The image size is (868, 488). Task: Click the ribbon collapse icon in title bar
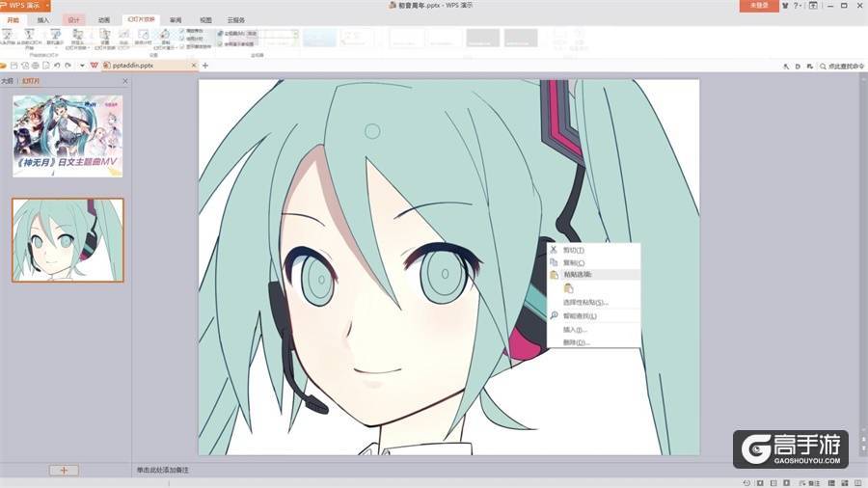813,6
